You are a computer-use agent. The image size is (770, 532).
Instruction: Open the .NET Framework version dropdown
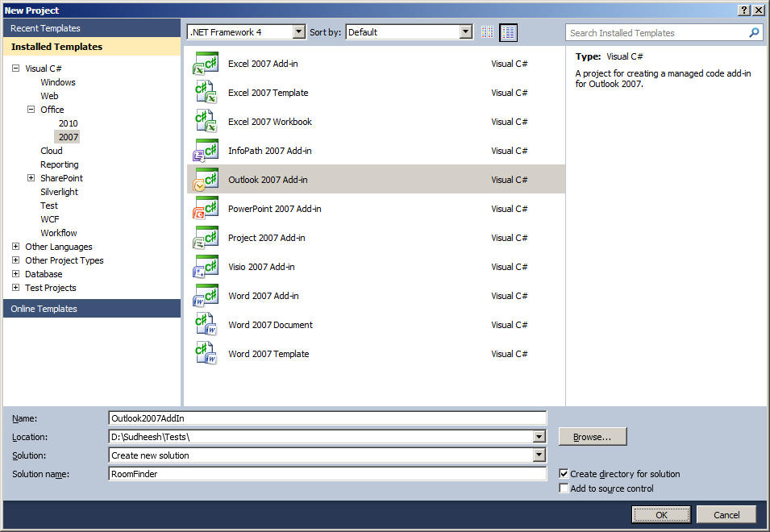coord(298,32)
